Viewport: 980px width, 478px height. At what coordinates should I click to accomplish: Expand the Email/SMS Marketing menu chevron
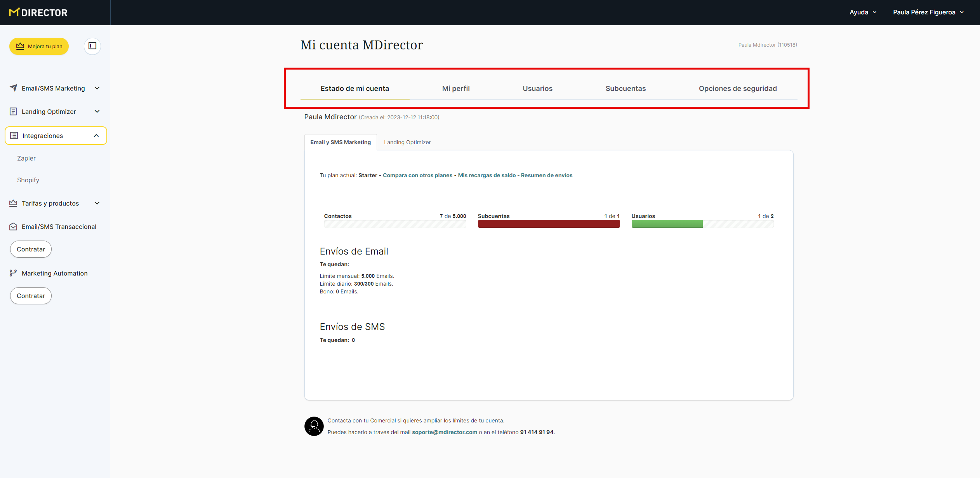(97, 88)
